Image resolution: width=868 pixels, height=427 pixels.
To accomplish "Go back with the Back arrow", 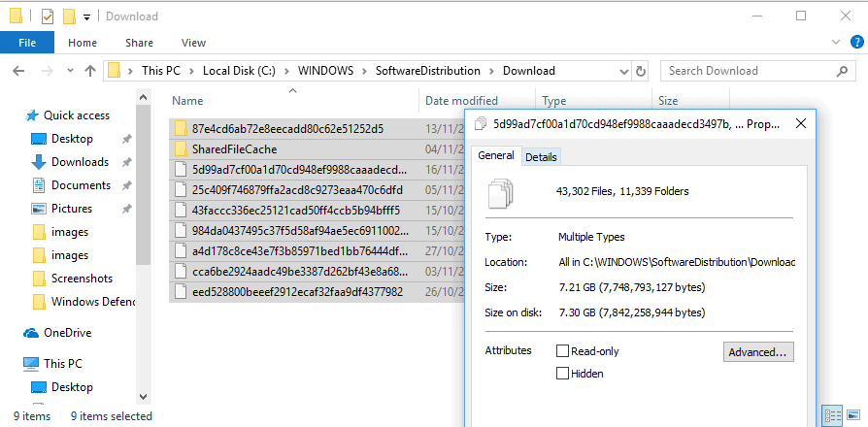I will click(18, 71).
